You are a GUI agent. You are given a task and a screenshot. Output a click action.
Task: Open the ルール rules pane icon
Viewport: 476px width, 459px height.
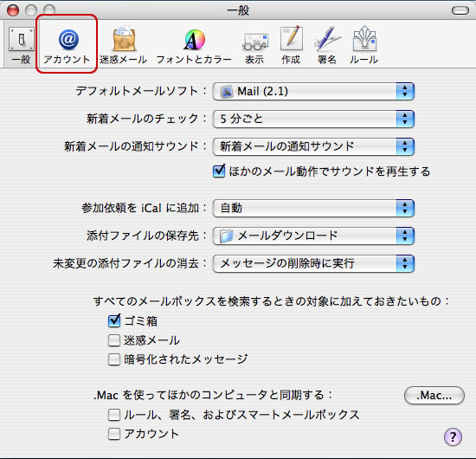(x=363, y=46)
